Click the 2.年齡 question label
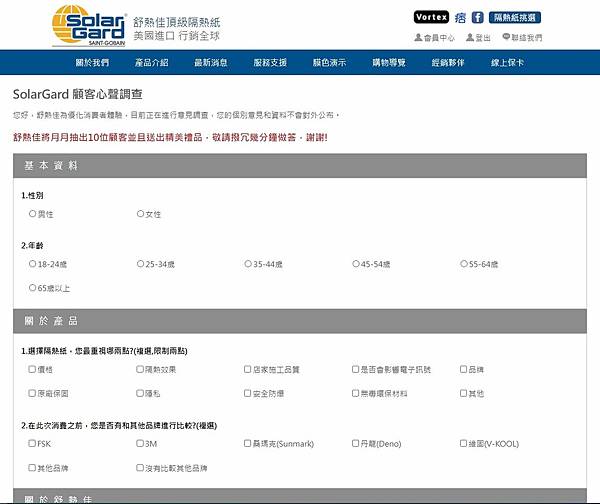 (32, 246)
